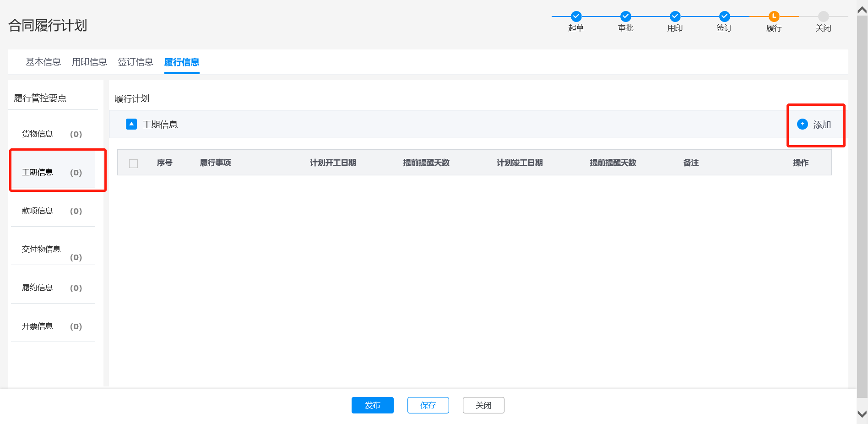Click the grey 关闭 step circle
Viewport: 868px width, 424px height.
point(823,16)
